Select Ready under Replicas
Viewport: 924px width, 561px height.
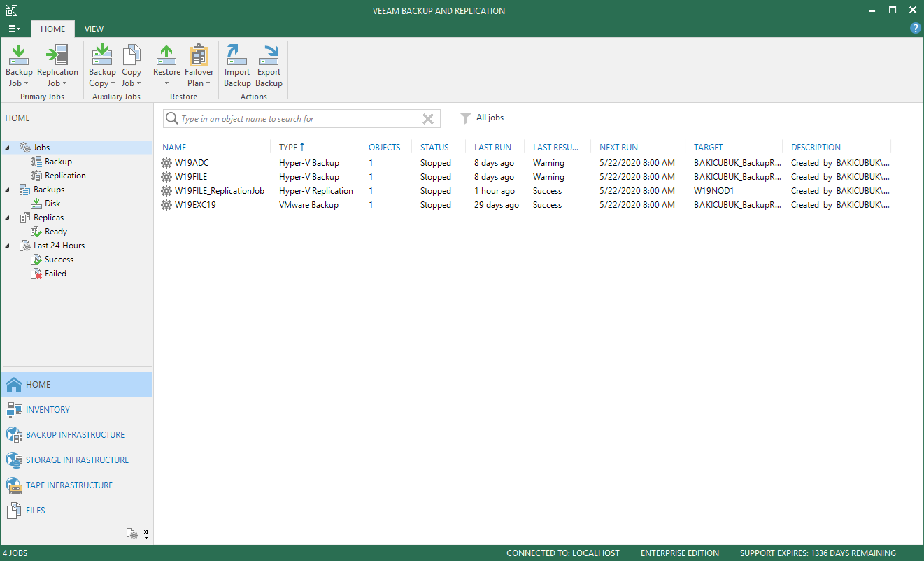[x=56, y=232]
